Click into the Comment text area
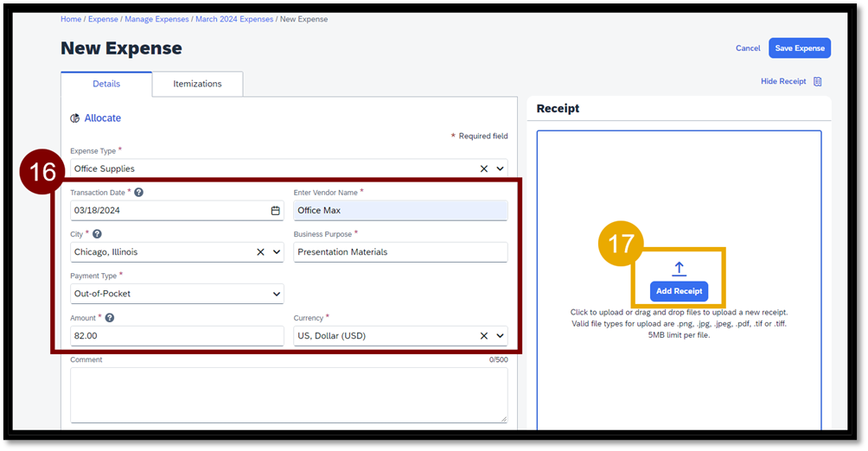Image resolution: width=868 pixels, height=451 pixels. tap(289, 395)
